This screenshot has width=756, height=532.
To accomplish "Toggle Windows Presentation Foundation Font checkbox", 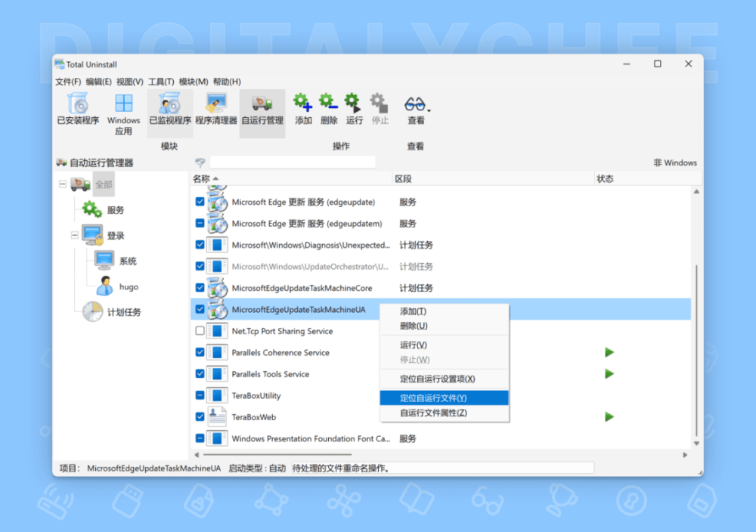I will tap(200, 438).
